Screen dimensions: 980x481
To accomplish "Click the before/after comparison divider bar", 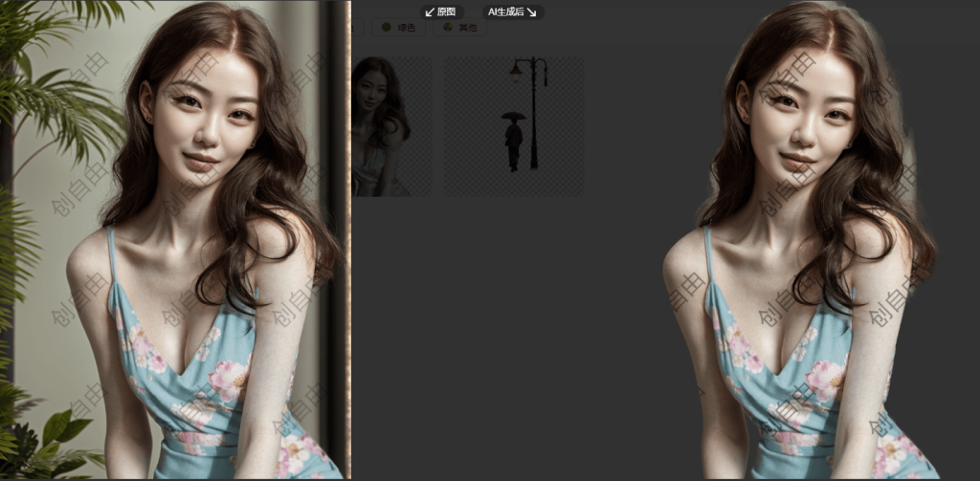I will 347,239.
